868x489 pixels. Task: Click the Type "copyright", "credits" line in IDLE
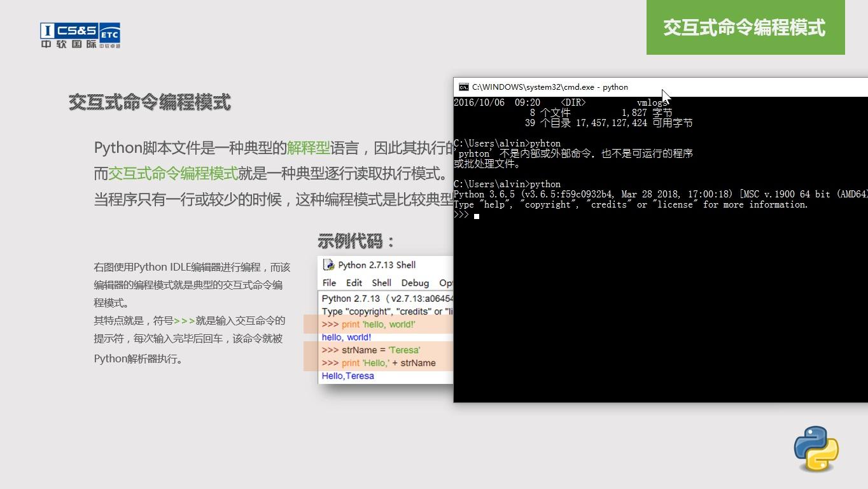(x=388, y=311)
